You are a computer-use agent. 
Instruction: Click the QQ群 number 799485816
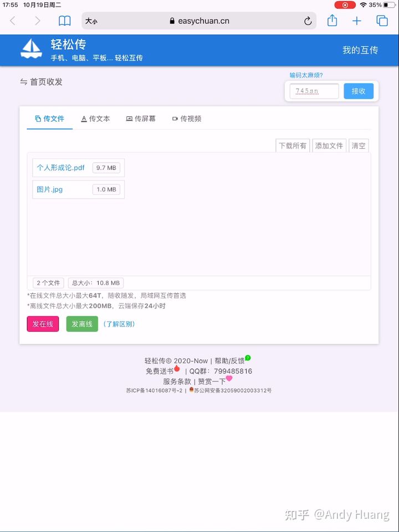pyautogui.click(x=233, y=371)
